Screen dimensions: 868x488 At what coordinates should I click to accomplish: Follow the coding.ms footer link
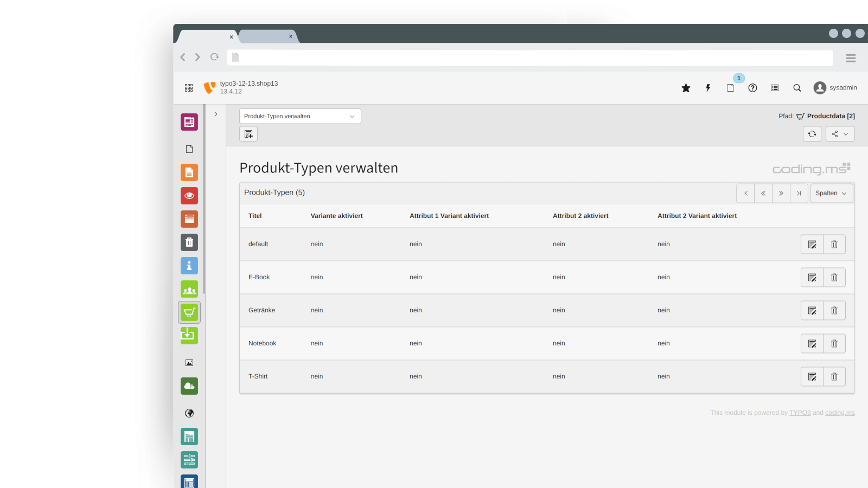(840, 413)
